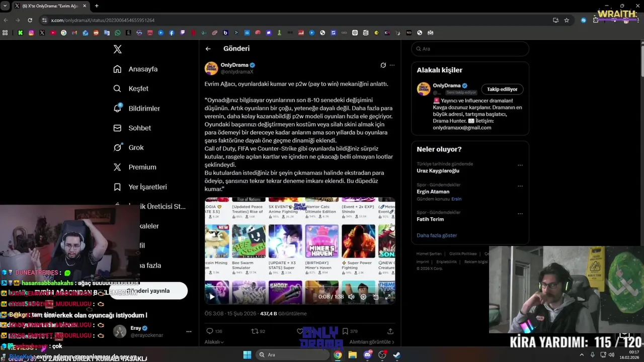Play the embedded video
The image size is (644, 362).
212,297
